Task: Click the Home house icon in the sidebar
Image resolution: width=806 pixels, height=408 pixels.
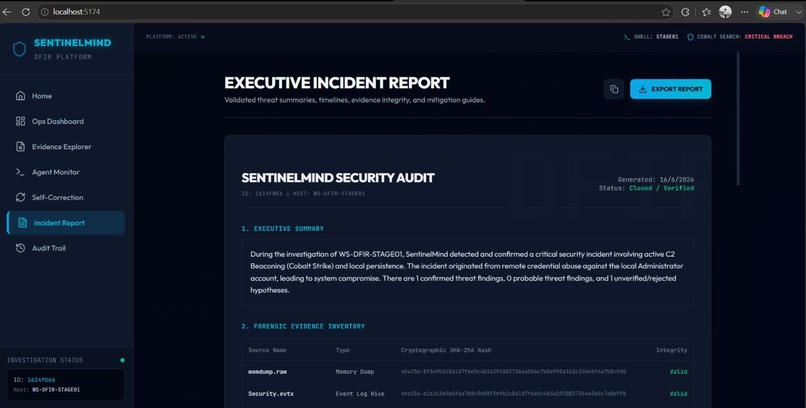Action: [20, 96]
